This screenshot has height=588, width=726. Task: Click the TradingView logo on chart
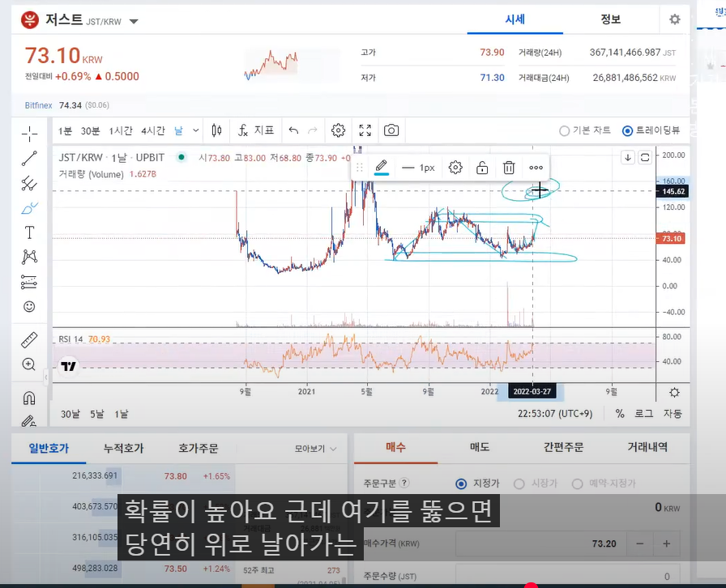[69, 367]
